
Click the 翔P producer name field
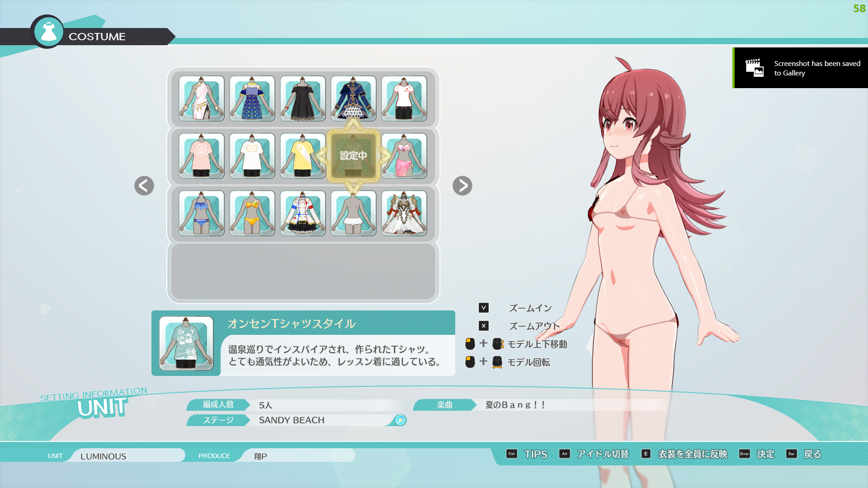(298, 456)
